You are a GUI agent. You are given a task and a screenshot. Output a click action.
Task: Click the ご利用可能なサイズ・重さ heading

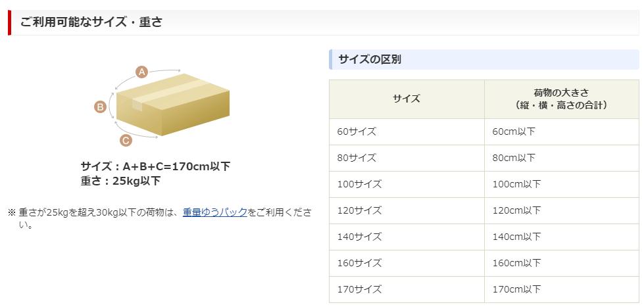point(91,22)
